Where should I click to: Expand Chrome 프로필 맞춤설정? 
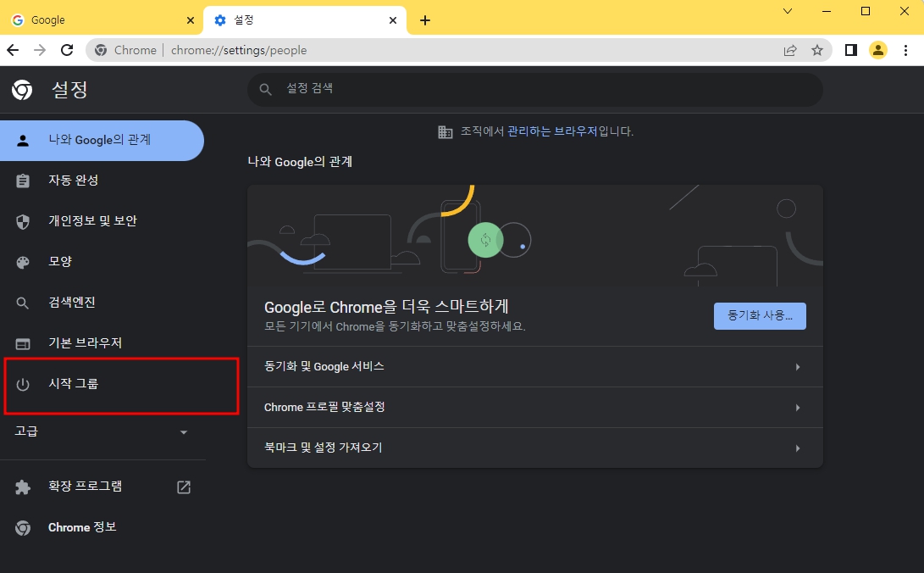(x=536, y=407)
